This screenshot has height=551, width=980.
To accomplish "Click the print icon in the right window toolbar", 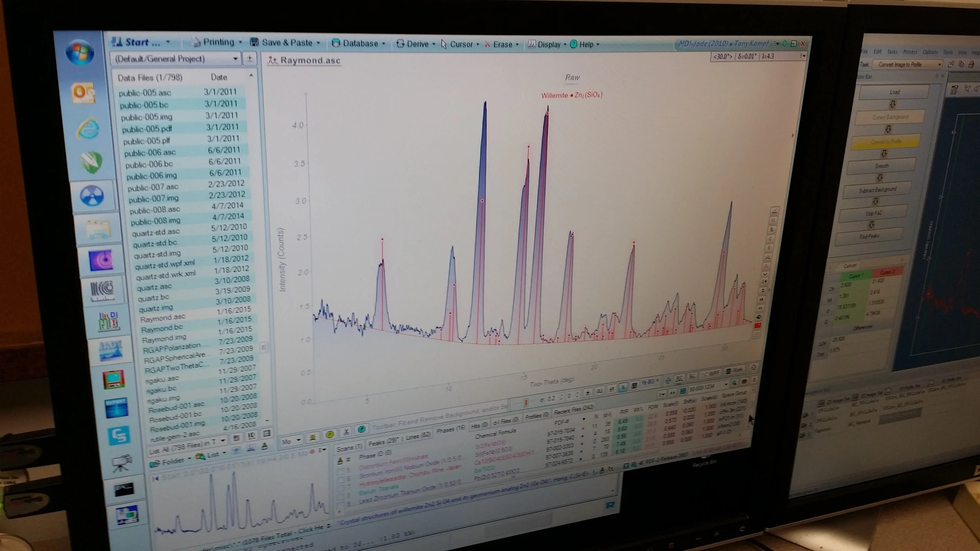I will click(971, 65).
